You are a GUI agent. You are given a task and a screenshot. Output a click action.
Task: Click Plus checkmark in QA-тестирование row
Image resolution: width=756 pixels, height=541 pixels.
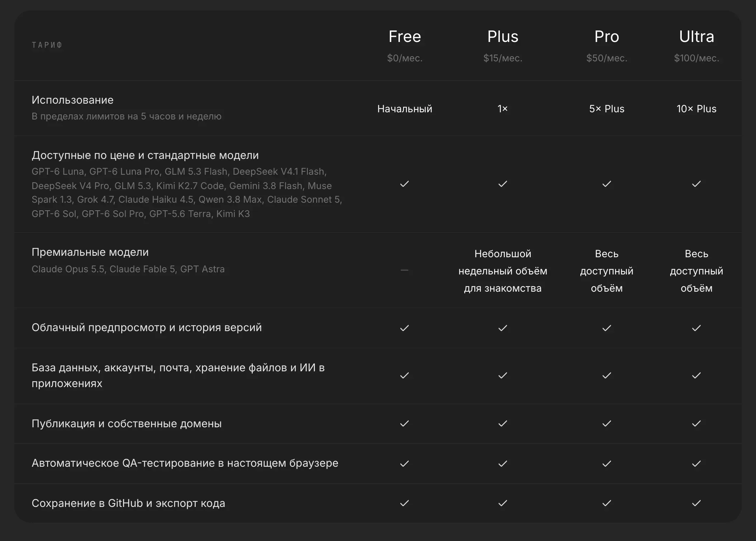point(503,464)
